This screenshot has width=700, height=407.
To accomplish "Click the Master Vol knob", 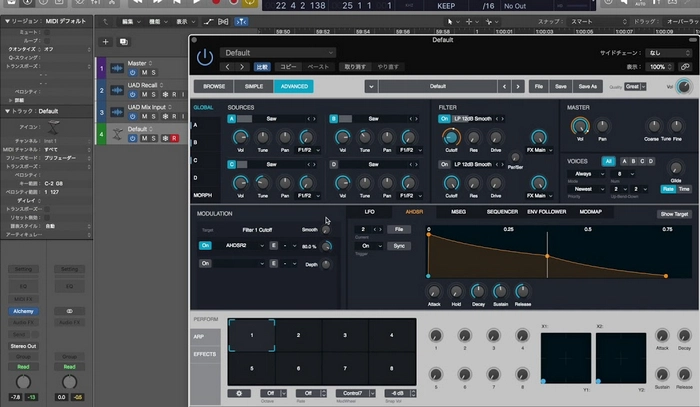I will 579,126.
